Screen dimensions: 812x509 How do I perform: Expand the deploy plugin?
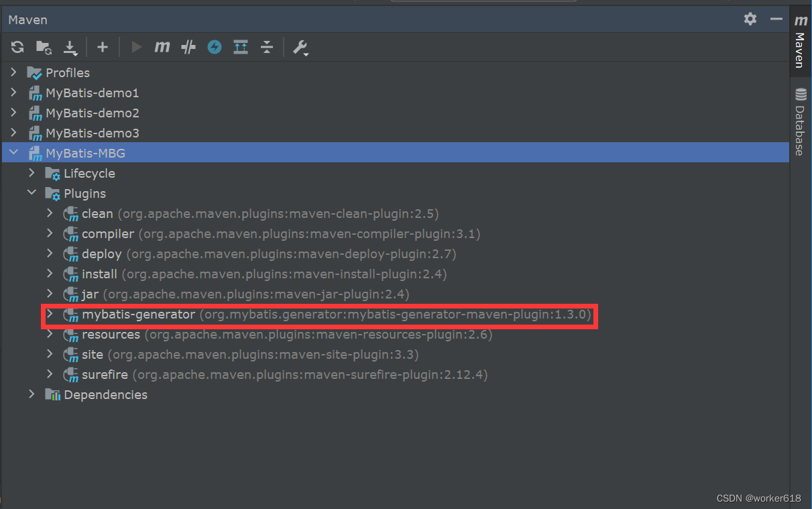click(50, 253)
